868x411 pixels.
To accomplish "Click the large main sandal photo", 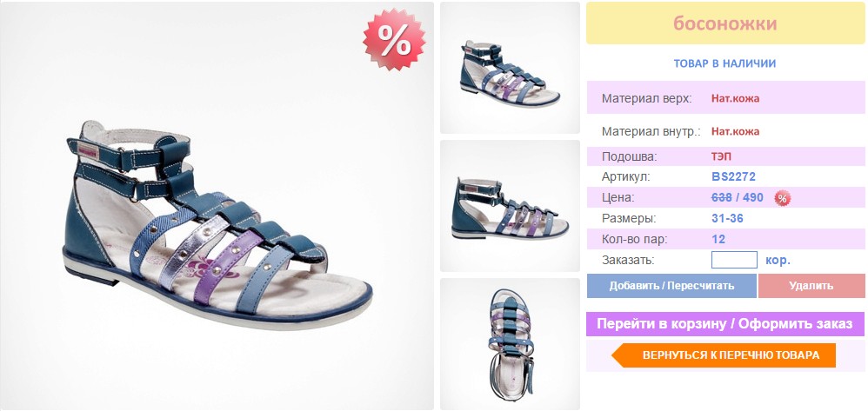I will [x=217, y=206].
